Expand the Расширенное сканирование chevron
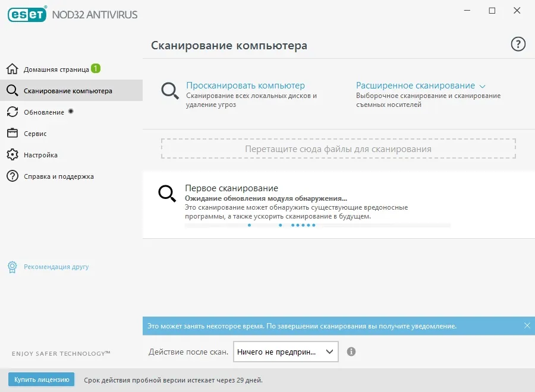 pos(482,86)
